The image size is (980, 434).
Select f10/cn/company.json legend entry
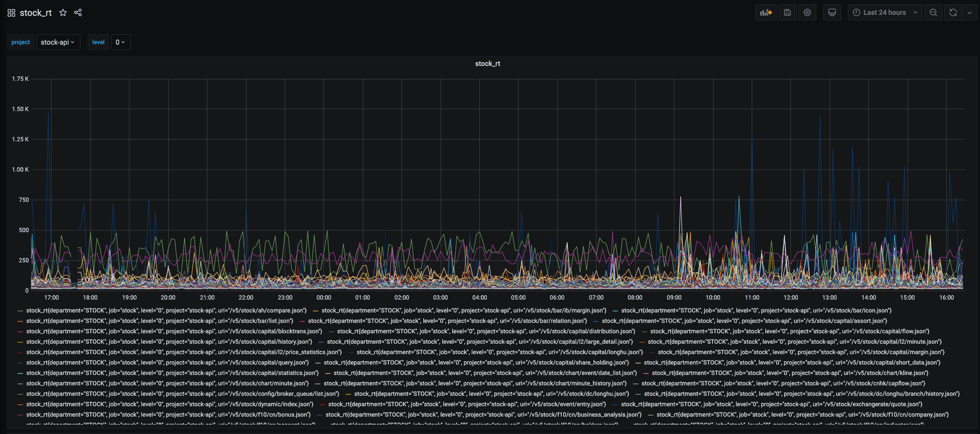coord(803,415)
